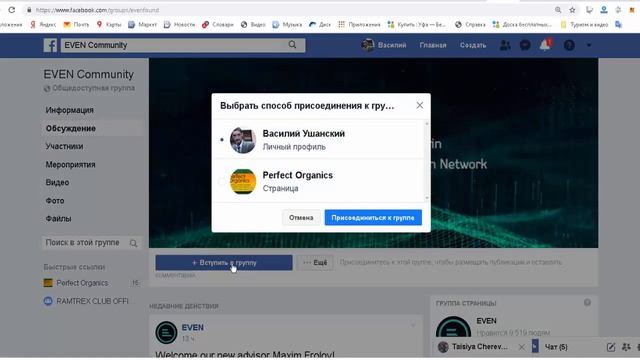Open the Ещё dropdown button
This screenshot has width=640, height=360.
(x=315, y=263)
